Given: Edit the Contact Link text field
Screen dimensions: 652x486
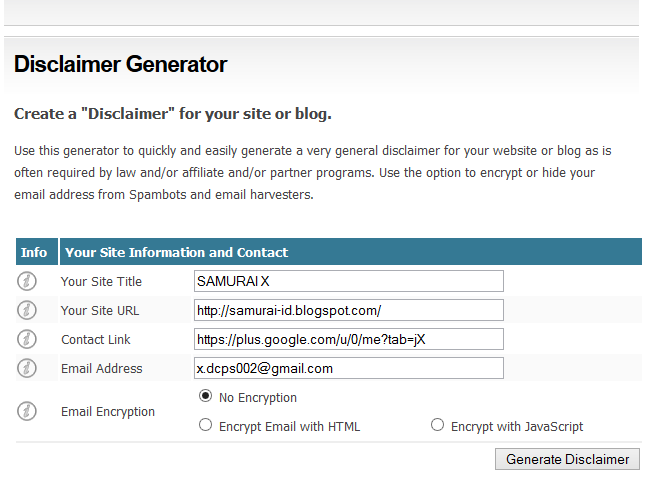Looking at the screenshot, I should click(x=348, y=340).
